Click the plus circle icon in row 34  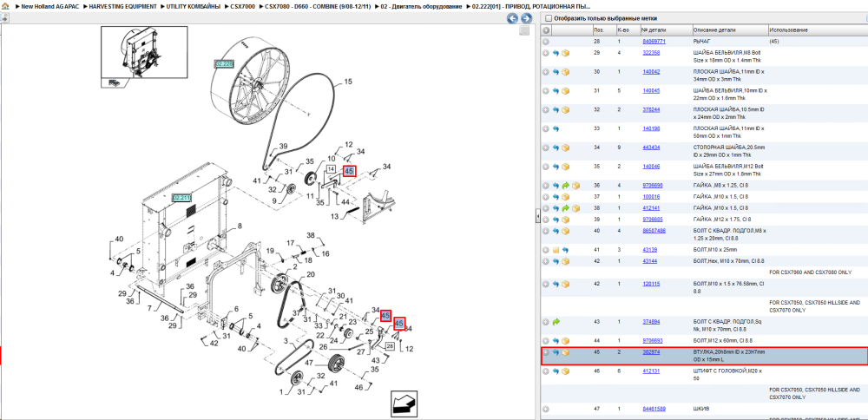546,148
